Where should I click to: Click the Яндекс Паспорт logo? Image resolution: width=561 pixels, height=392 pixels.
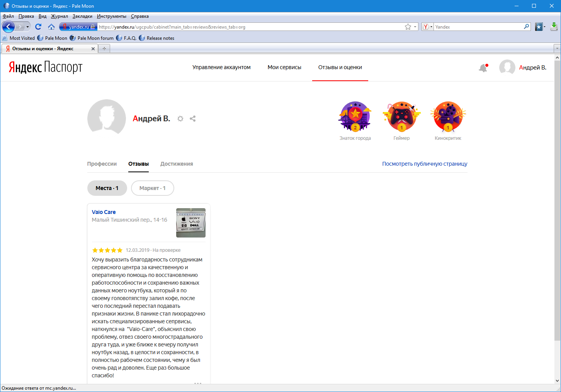[46, 67]
